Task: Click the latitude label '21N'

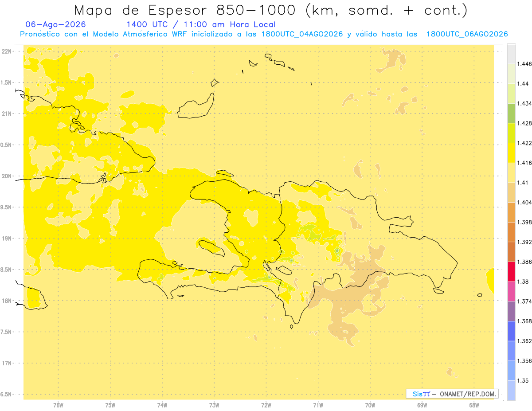Action: [x=7, y=114]
